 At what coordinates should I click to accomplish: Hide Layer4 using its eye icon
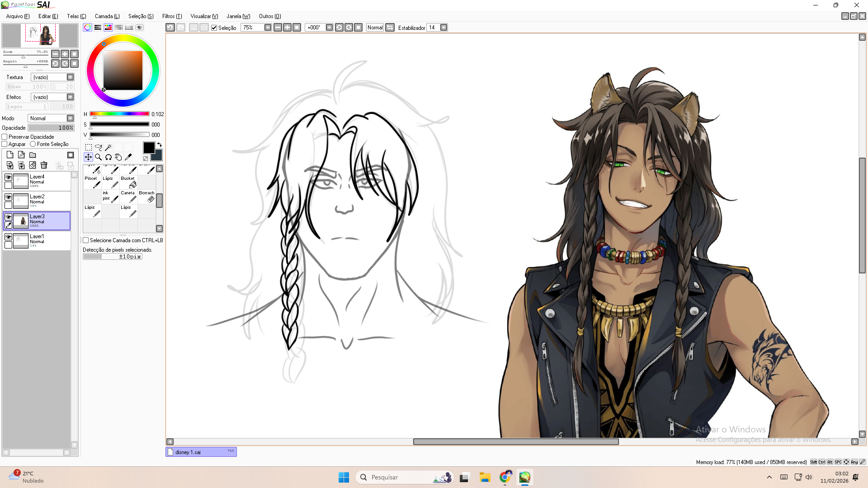8,178
